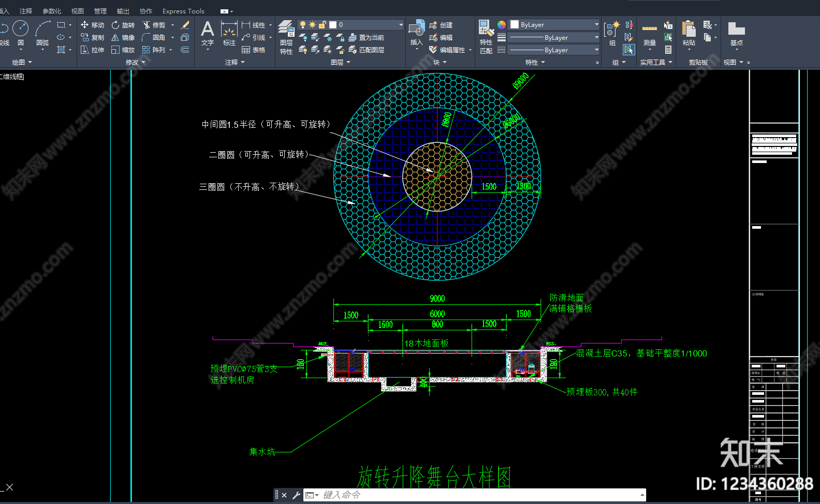
Task: Click the layer color swatch
Action: [x=333, y=25]
